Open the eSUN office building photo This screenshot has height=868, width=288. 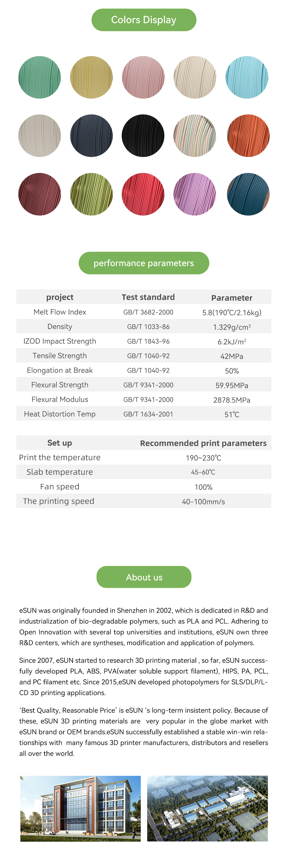81,808
